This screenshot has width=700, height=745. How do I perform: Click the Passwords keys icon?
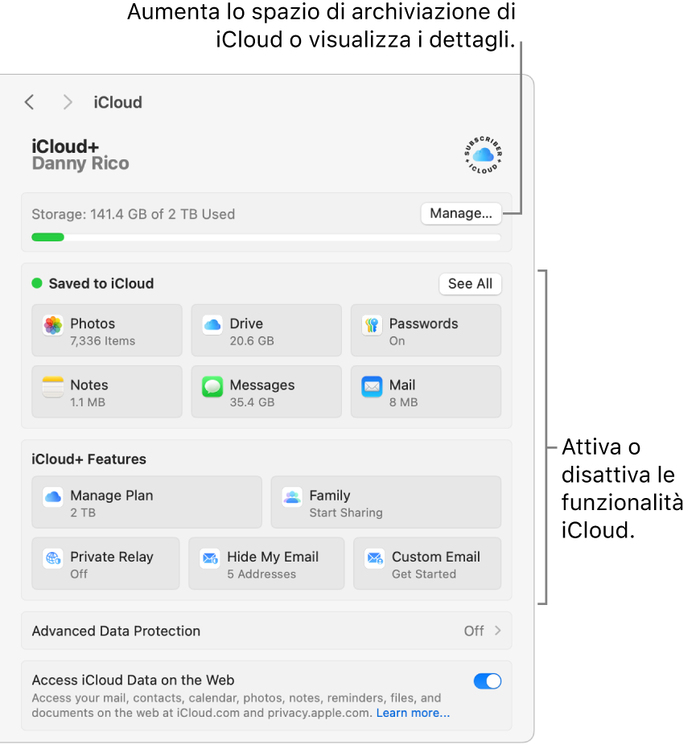(x=372, y=326)
